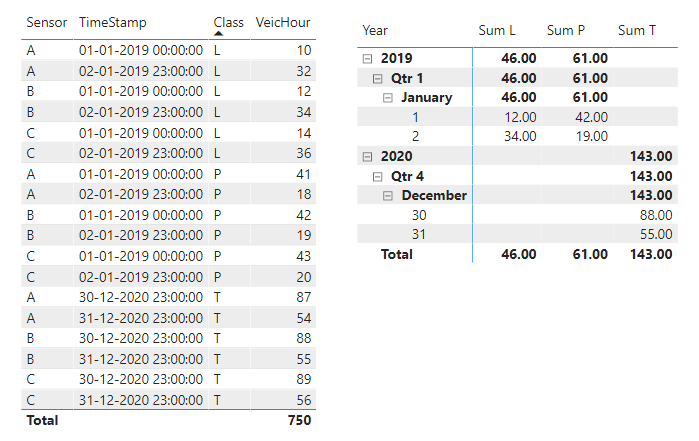The image size is (699, 441).
Task: Select day 31 under December
Action: tap(419, 235)
